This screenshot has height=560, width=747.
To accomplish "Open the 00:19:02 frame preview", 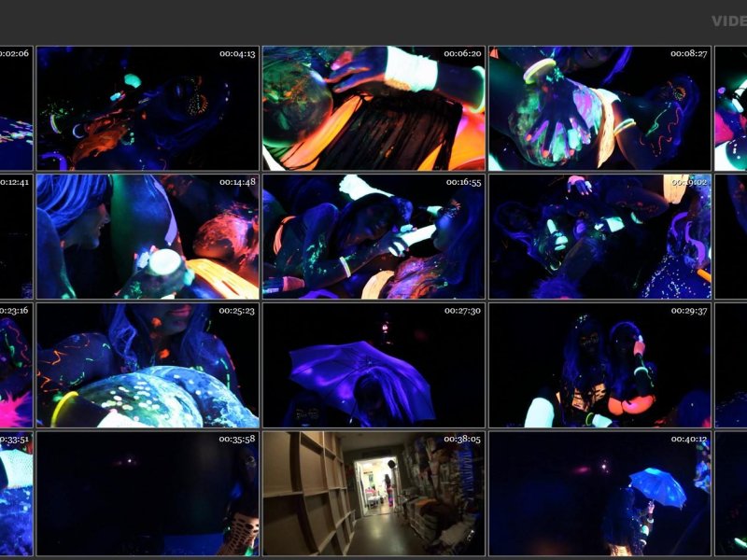I will coord(599,236).
